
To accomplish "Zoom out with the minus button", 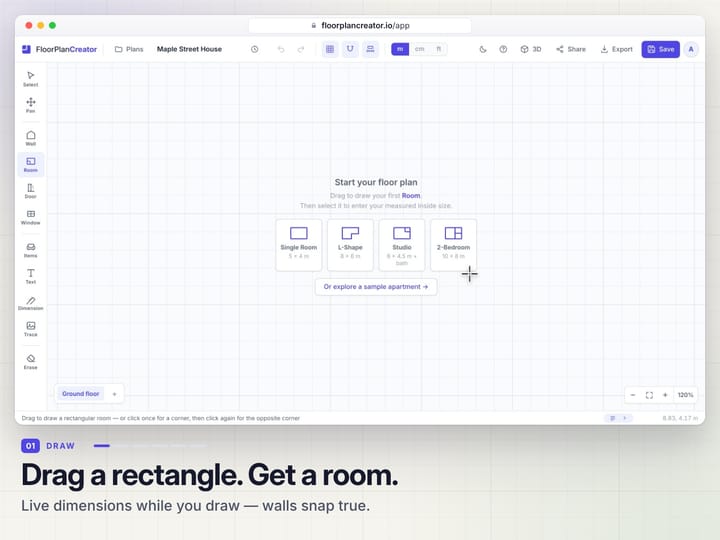I will pos(633,395).
